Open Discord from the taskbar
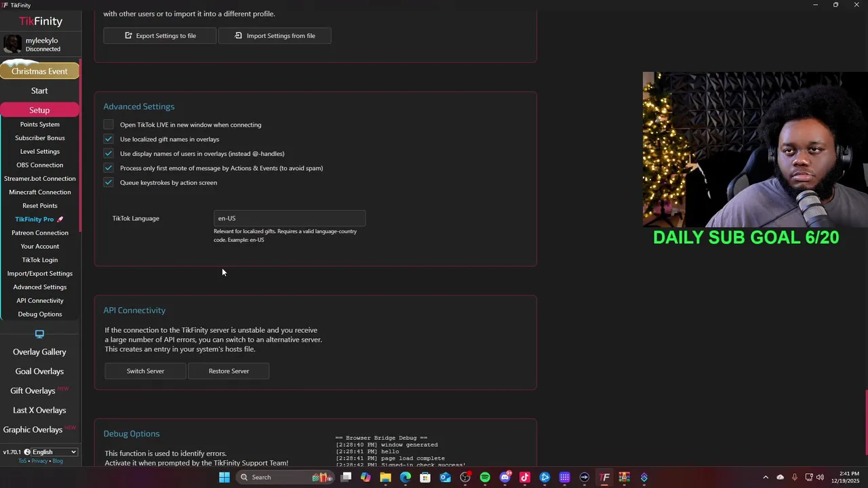This screenshot has height=488, width=868. [x=505, y=477]
